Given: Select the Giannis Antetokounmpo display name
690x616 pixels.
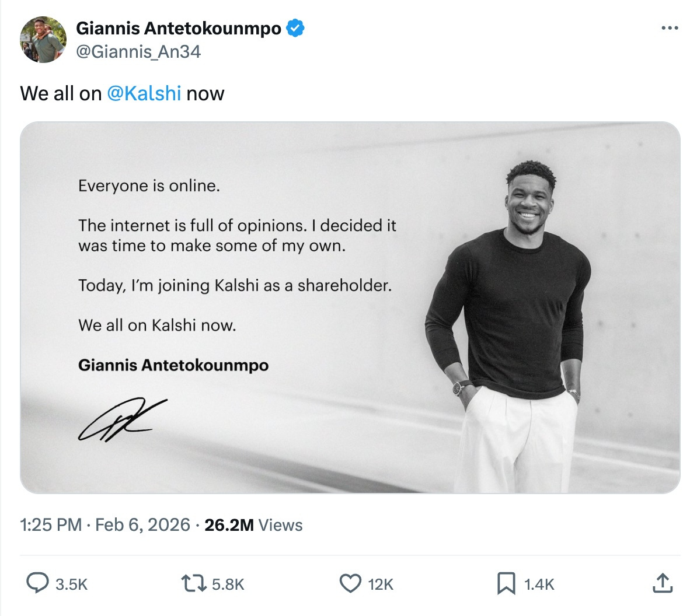Looking at the screenshot, I should 178,27.
